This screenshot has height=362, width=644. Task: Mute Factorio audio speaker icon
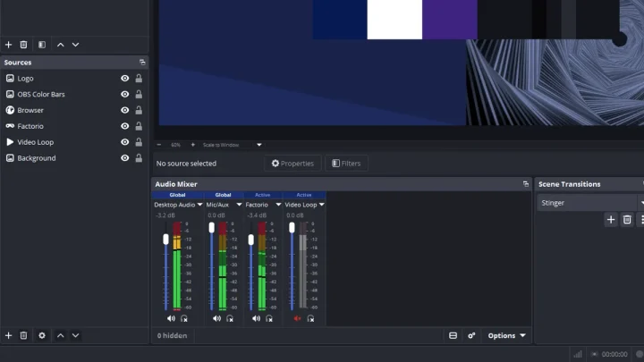pos(256,318)
